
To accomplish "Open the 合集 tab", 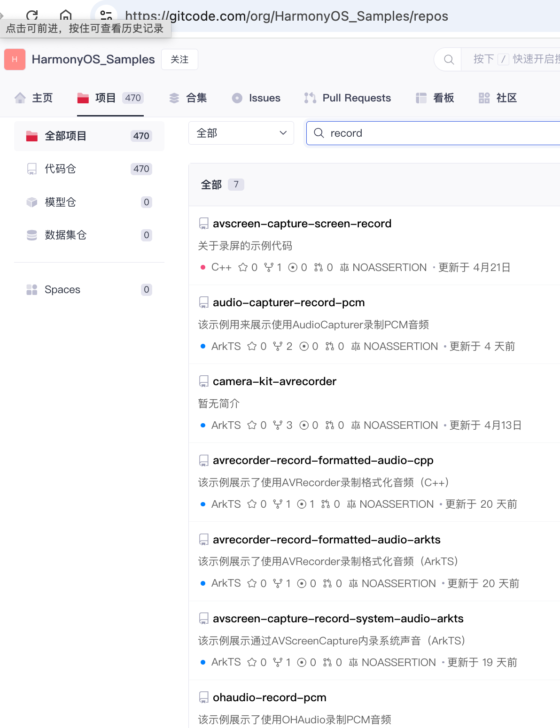I will click(x=188, y=98).
